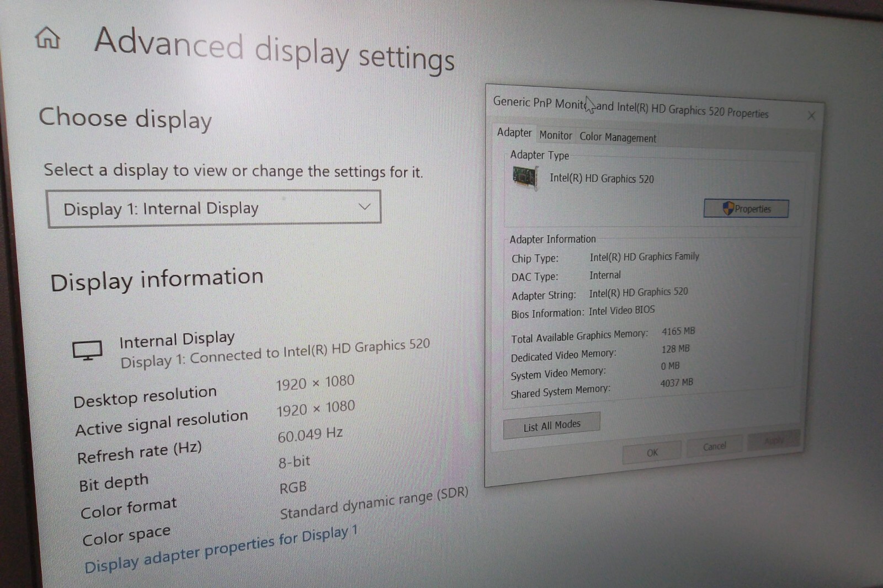
Task: Click 'Total Available Graphics Memory:' label
Action: click(x=579, y=336)
